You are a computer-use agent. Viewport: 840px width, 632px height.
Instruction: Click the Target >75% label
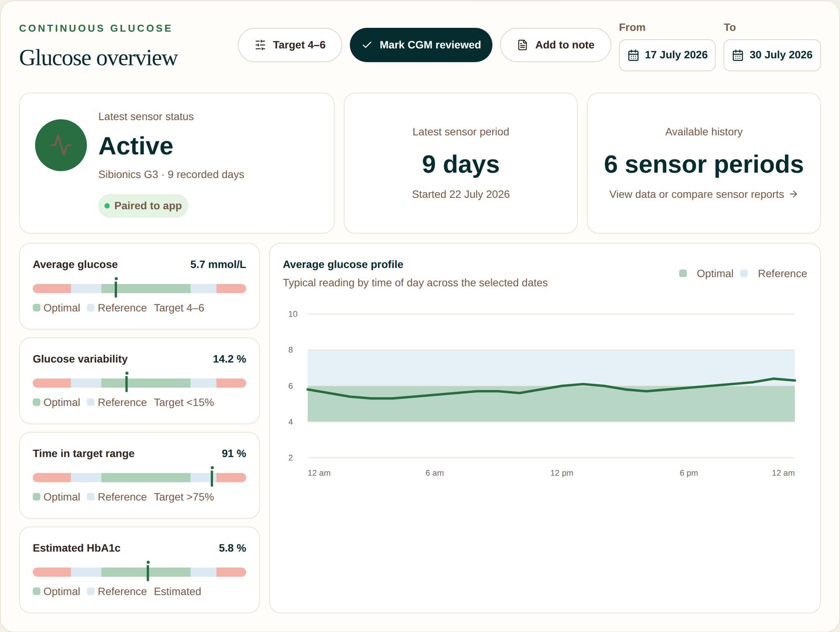click(184, 497)
